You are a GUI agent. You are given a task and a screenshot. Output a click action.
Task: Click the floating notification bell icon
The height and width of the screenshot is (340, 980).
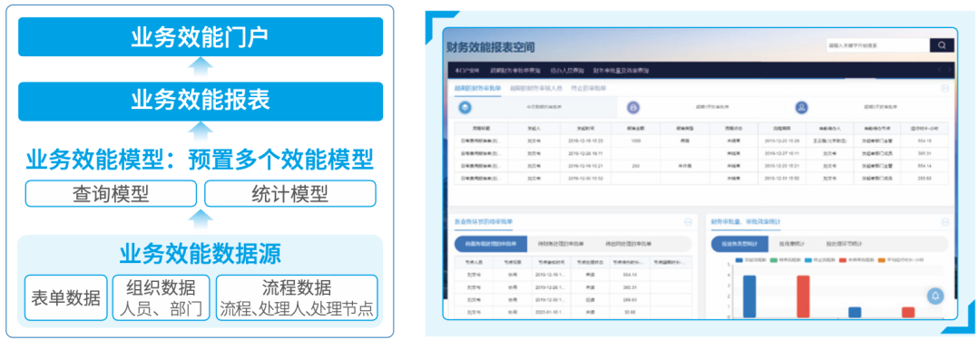coord(935,296)
